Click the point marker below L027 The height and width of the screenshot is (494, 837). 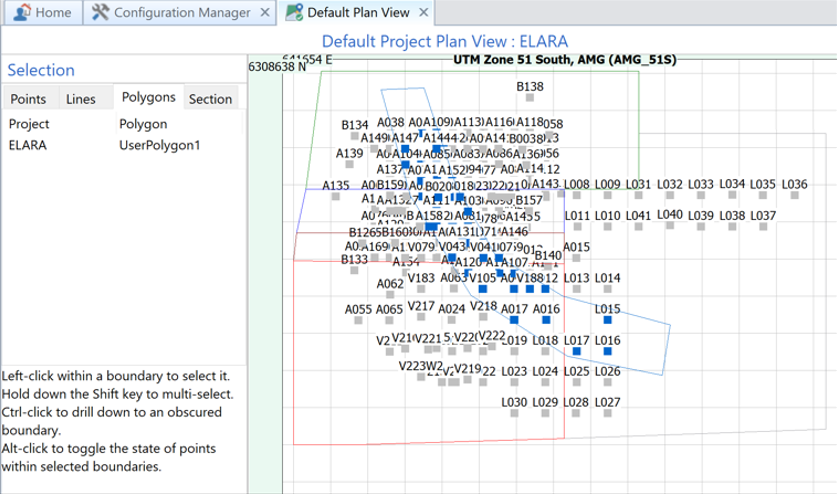[x=607, y=414]
